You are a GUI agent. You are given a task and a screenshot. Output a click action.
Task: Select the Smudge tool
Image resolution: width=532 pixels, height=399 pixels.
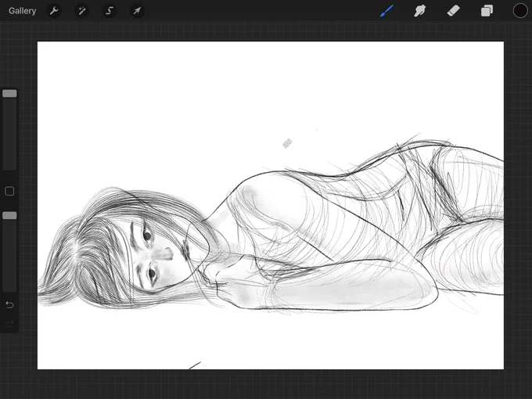[419, 11]
